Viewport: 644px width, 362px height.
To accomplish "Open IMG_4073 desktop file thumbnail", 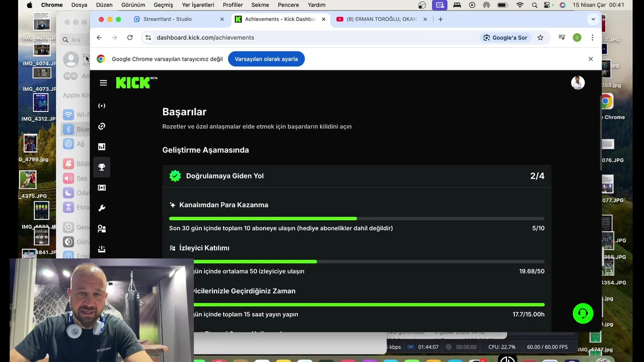I will pyautogui.click(x=42, y=73).
